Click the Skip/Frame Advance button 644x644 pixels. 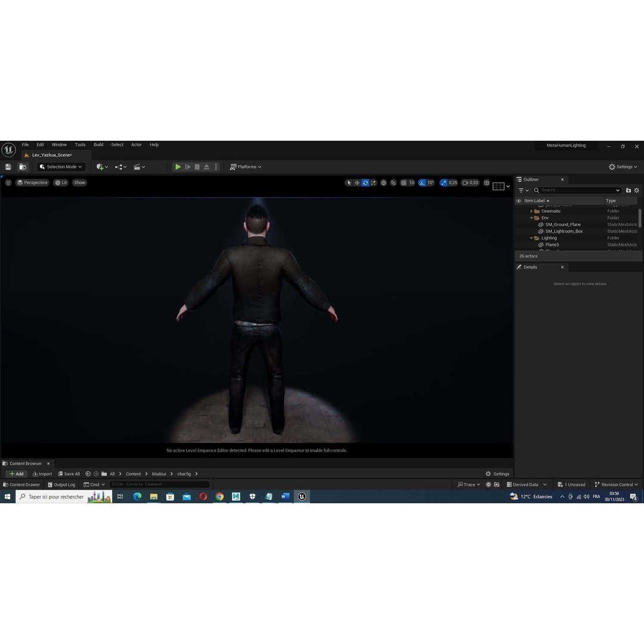(188, 167)
